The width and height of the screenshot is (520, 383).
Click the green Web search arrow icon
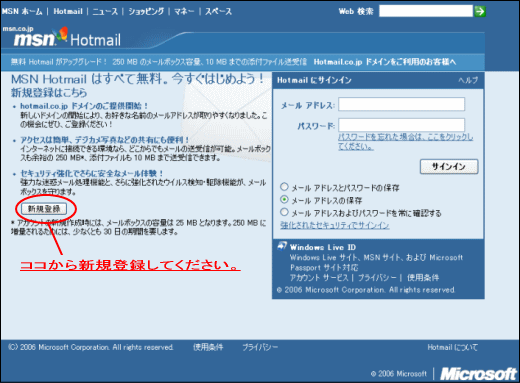[x=480, y=11]
